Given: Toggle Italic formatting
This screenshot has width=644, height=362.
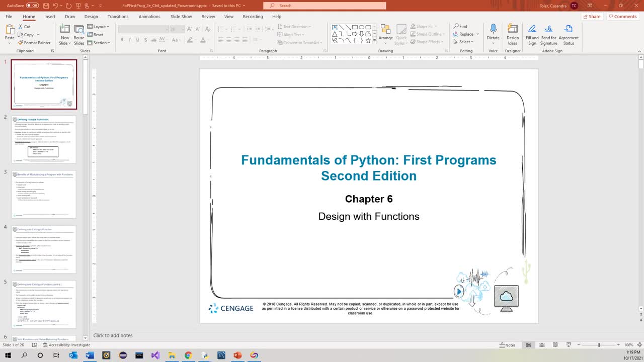Looking at the screenshot, I should coord(129,40).
